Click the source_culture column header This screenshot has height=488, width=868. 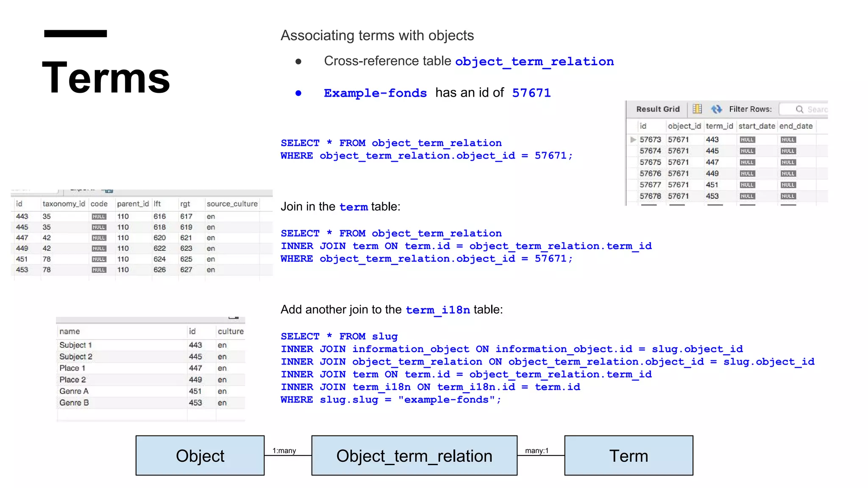click(232, 204)
